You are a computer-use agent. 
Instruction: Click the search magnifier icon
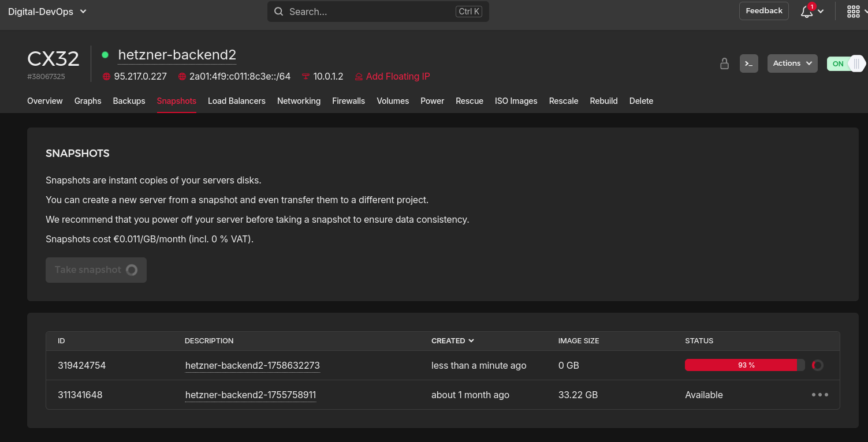[x=278, y=12]
